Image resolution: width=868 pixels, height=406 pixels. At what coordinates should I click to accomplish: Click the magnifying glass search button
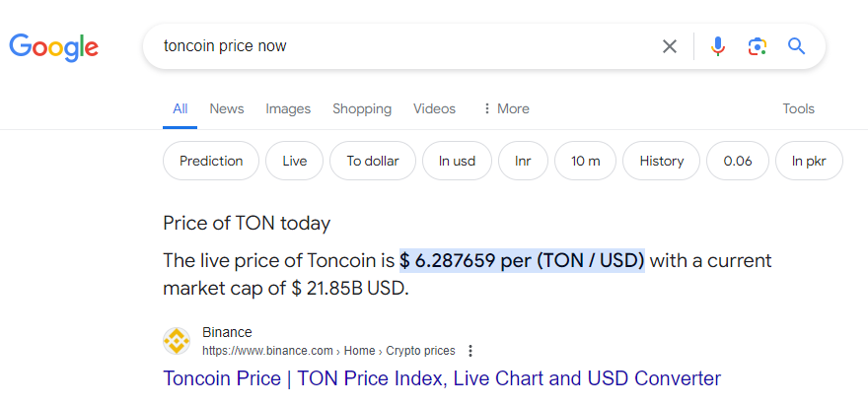coord(797,46)
